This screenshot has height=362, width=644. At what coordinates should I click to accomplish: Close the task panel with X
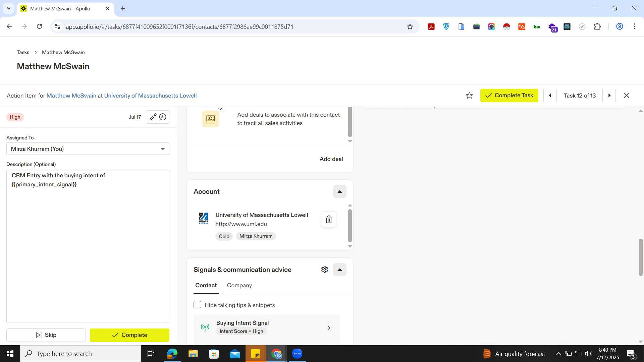click(x=626, y=96)
